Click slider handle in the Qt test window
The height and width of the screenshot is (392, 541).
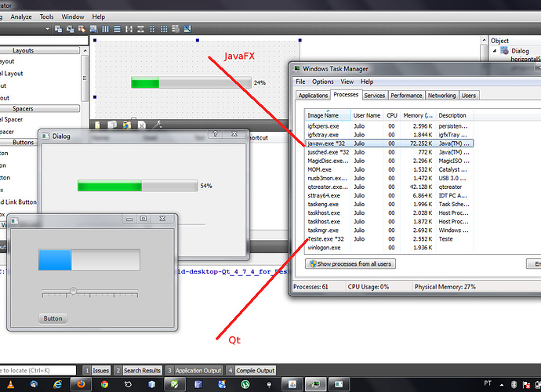point(73,291)
